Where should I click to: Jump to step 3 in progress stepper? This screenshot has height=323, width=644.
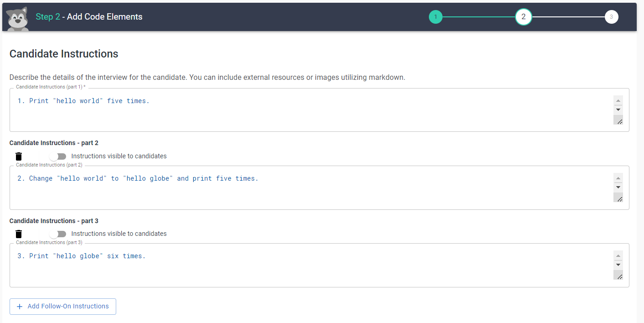(x=611, y=17)
